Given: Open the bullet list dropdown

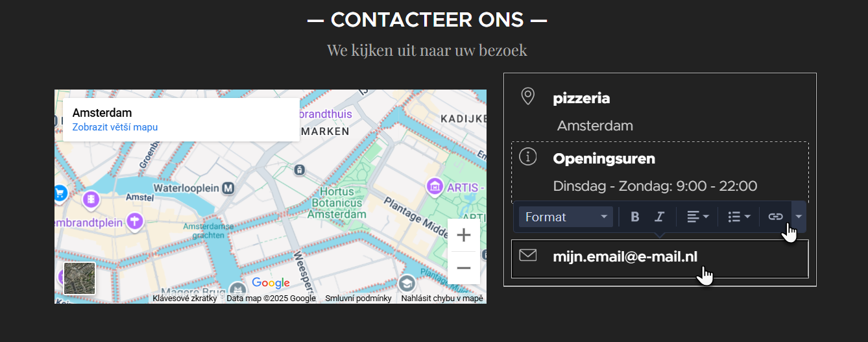Looking at the screenshot, I should (x=739, y=217).
